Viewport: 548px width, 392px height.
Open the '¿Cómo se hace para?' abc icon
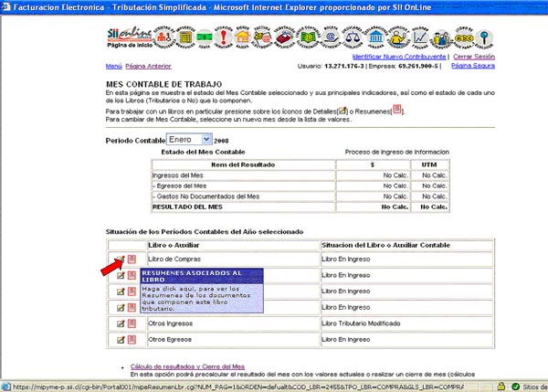point(464,37)
